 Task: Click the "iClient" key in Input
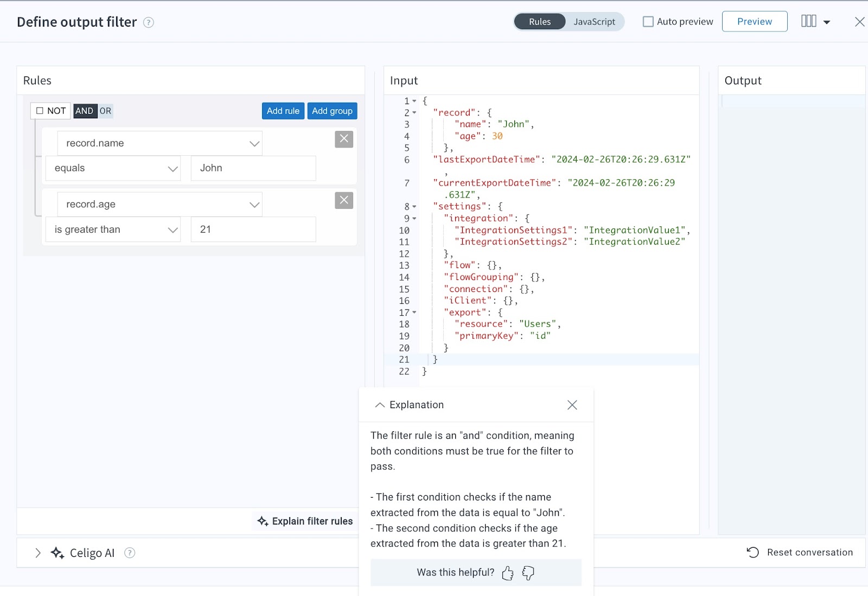coord(468,301)
